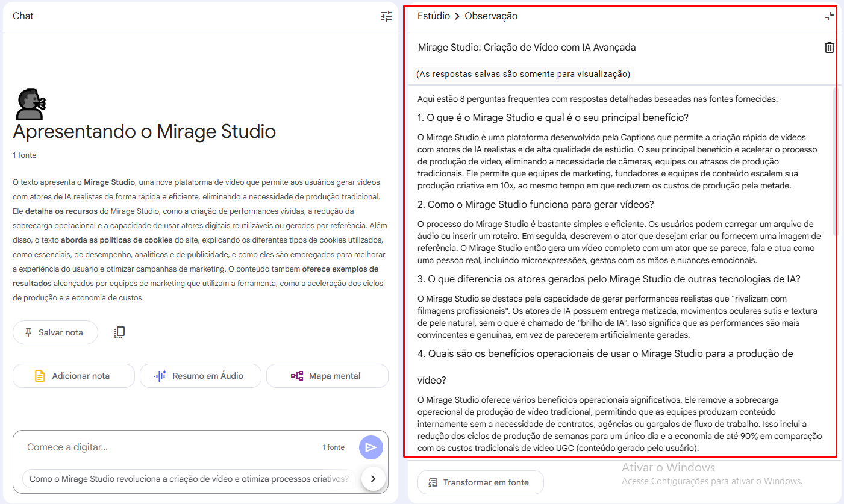Screen dimensions: 844x504
Task: Open chat configuration sliders icon
Action: click(386, 16)
